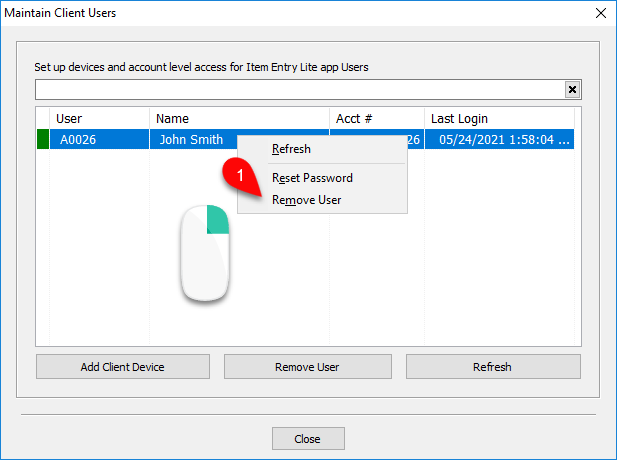
Task: Click into the user search input field
Action: pyautogui.click(x=300, y=90)
